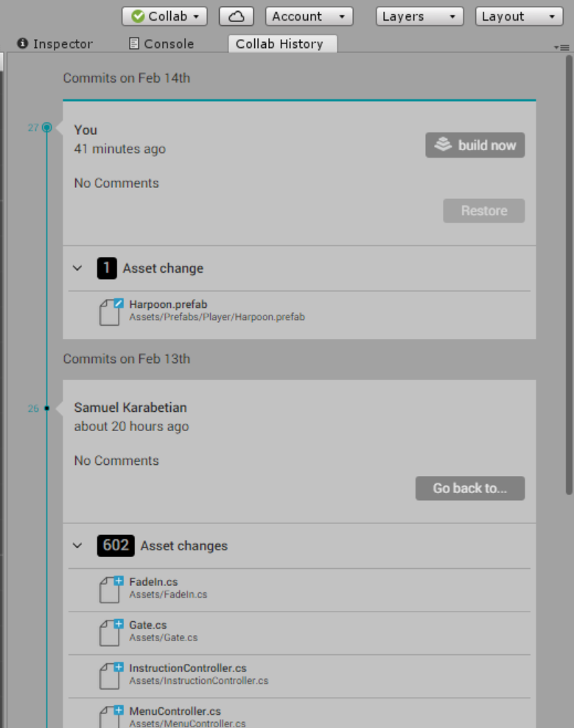Open the Layout dropdown

click(x=519, y=16)
